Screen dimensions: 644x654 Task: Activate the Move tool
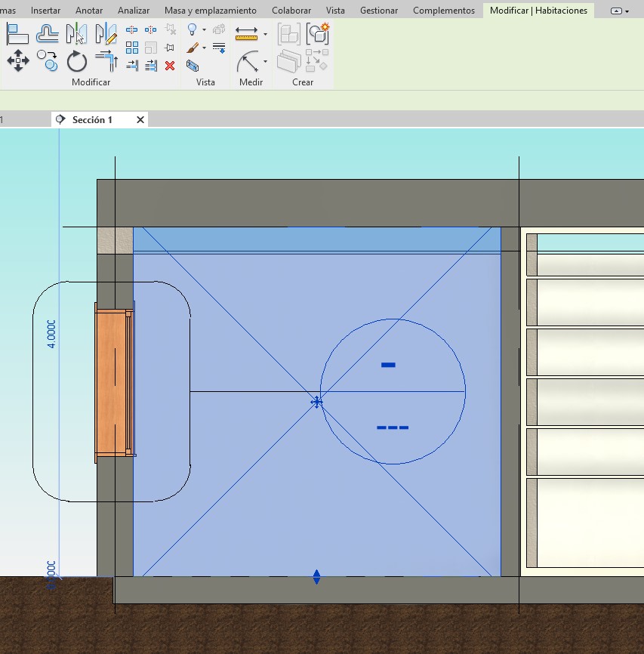pos(18,60)
